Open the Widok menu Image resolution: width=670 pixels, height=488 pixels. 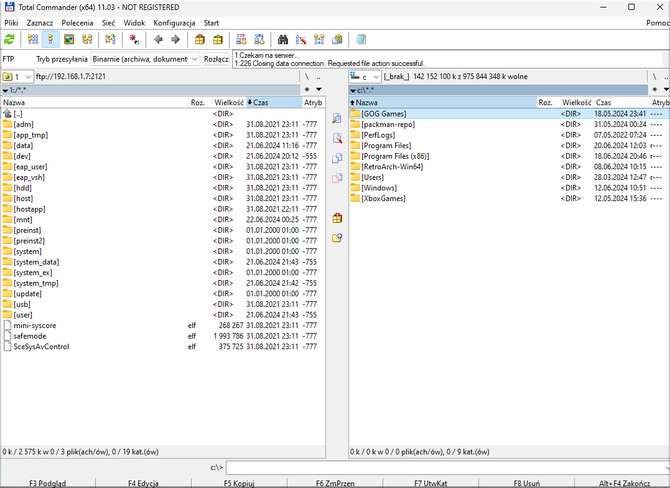(x=134, y=23)
